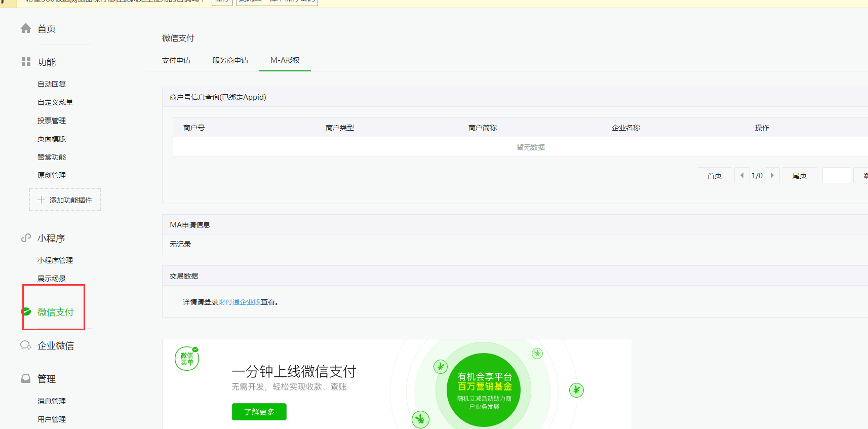Screen dimensions: 868x429
Task: Open 自动回复 in the sidebar
Action: pyautogui.click(x=52, y=84)
